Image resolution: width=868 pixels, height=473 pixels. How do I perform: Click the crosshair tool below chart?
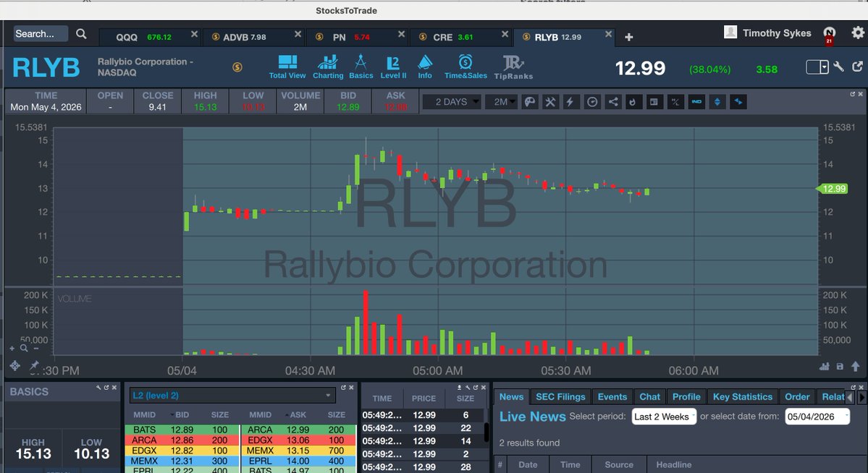click(x=15, y=366)
